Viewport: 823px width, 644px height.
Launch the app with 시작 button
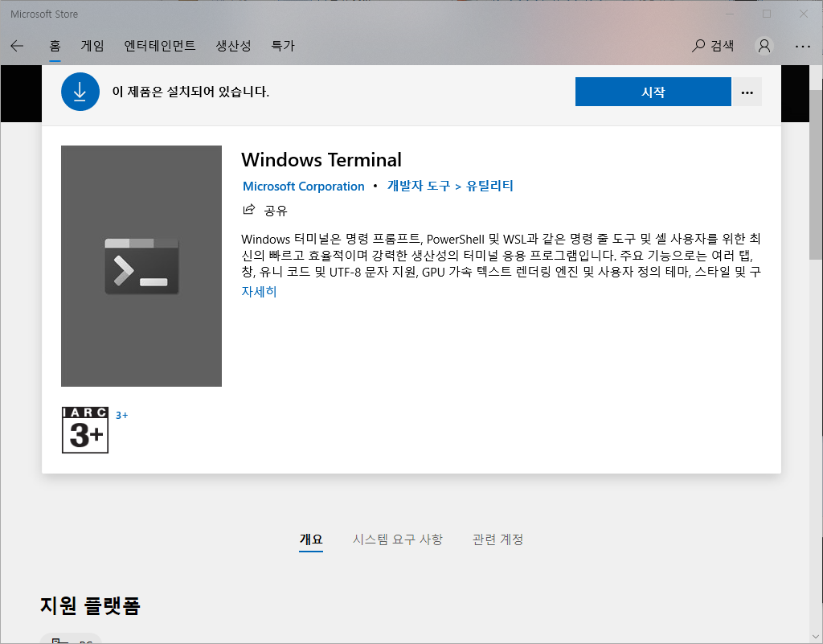653,92
